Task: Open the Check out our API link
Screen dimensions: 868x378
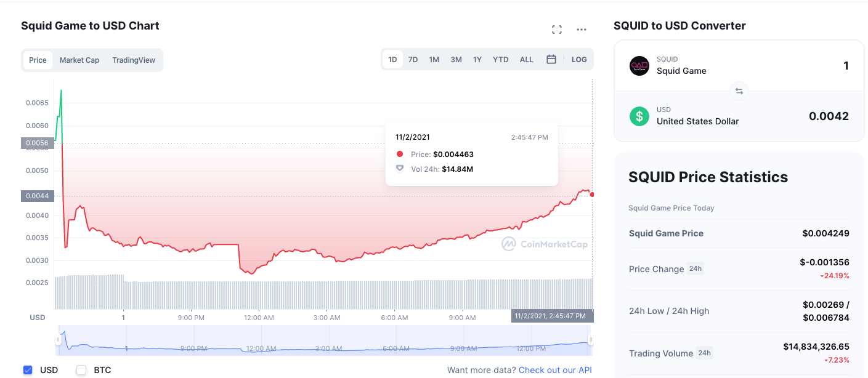Action: point(555,370)
